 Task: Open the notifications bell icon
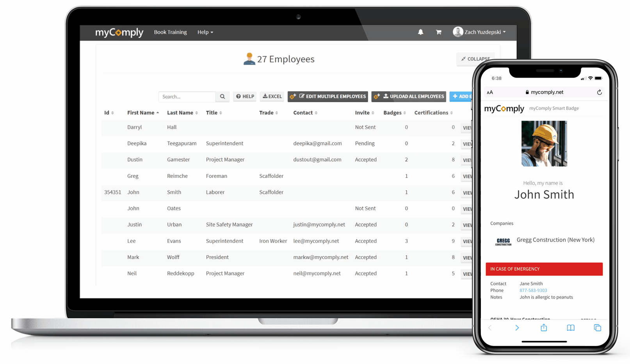point(420,32)
